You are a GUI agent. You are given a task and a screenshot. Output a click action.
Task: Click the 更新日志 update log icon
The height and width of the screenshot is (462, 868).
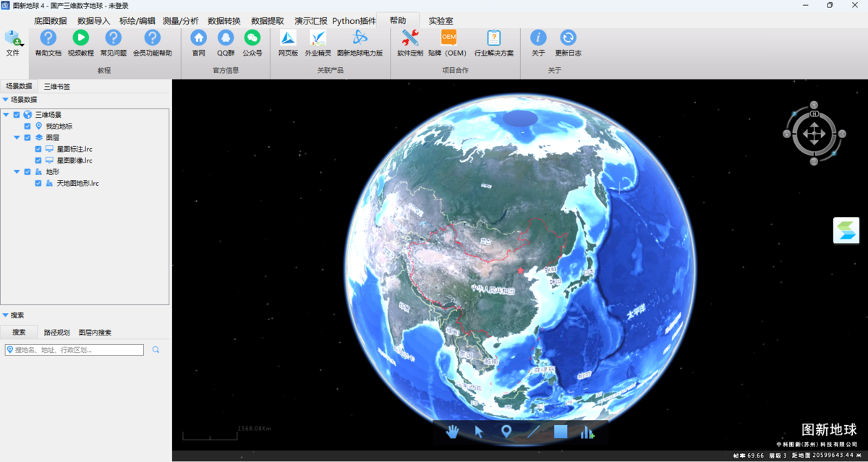[568, 38]
